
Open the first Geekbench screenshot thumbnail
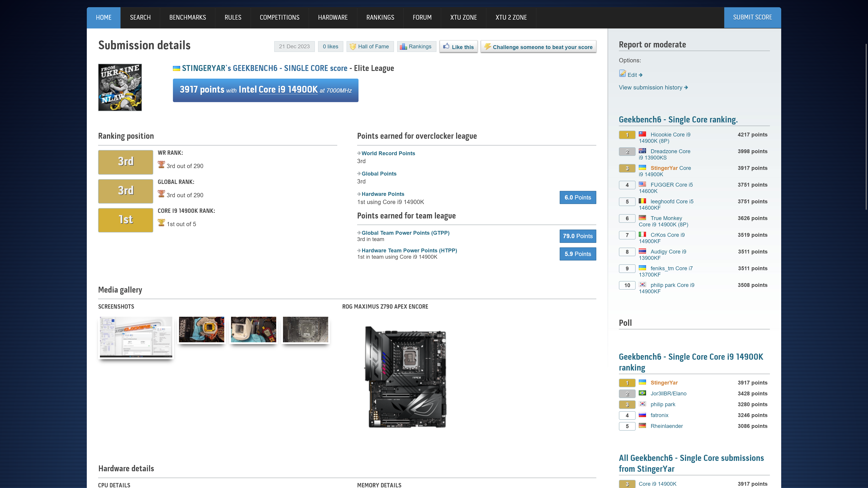[x=136, y=337]
